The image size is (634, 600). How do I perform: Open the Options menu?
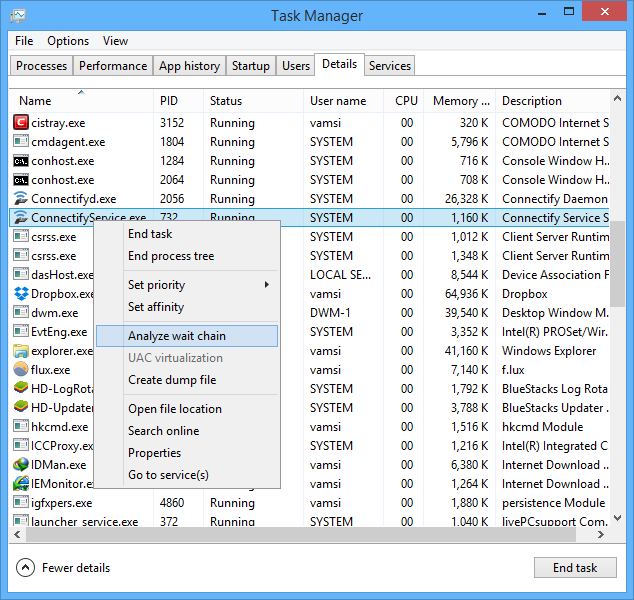tap(68, 41)
